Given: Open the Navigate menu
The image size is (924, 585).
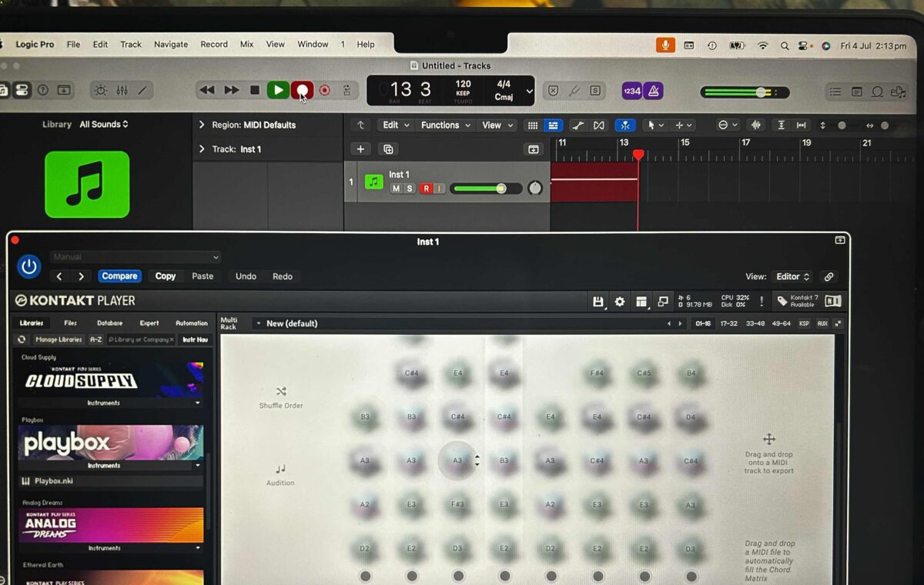Looking at the screenshot, I should coord(171,44).
